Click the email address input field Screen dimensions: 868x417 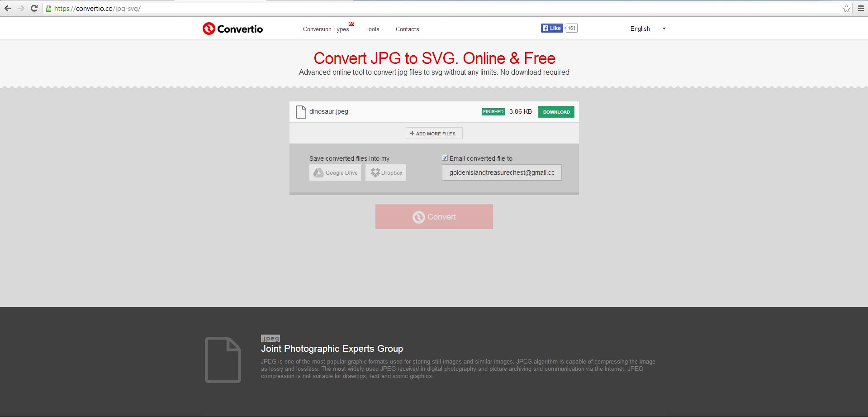click(502, 173)
